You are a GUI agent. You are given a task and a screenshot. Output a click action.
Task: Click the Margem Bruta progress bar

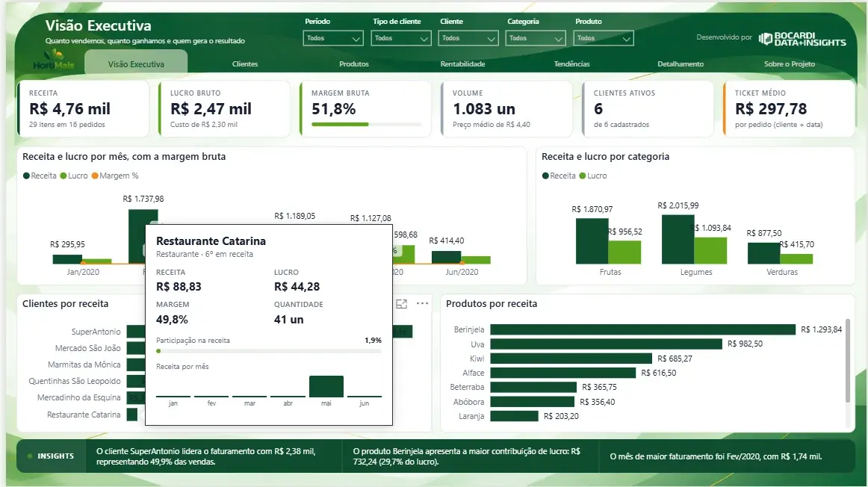pyautogui.click(x=367, y=125)
